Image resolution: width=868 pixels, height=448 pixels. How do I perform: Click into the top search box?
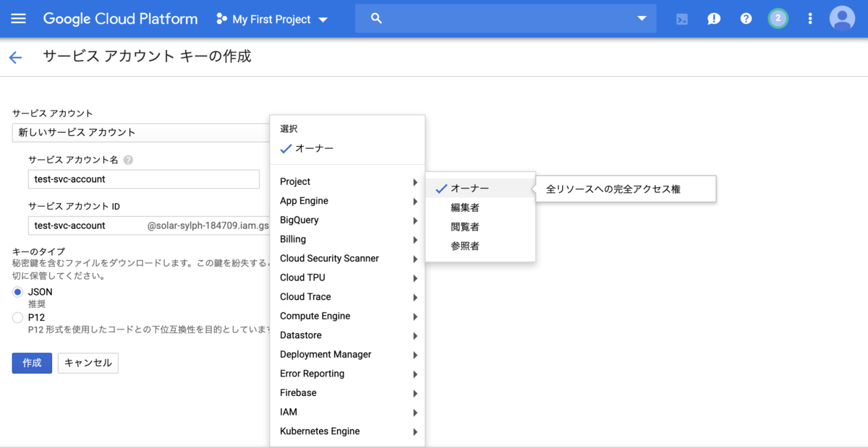pos(506,19)
